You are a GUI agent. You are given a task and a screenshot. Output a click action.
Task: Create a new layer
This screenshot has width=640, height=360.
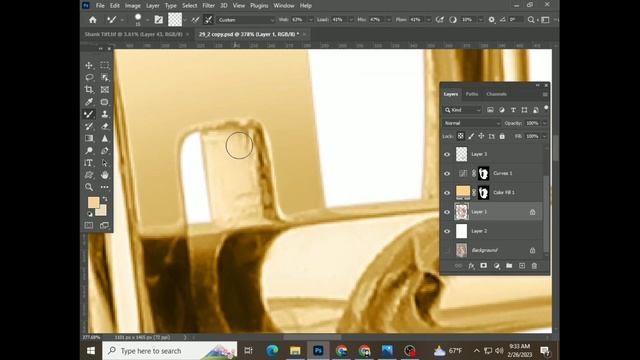522,266
